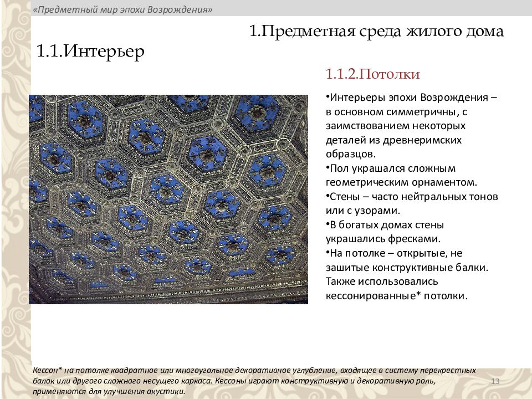Click bullet В богатых домах стены
The image size is (532, 399).
(385, 224)
